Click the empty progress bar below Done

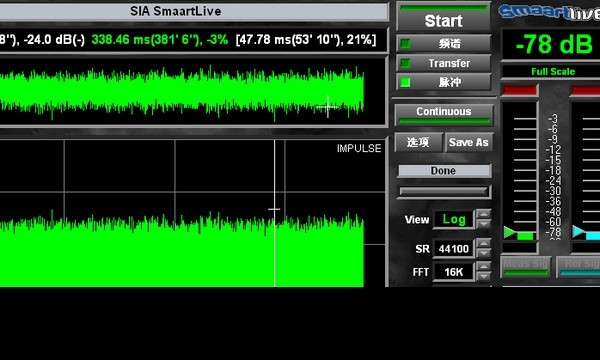[444, 191]
